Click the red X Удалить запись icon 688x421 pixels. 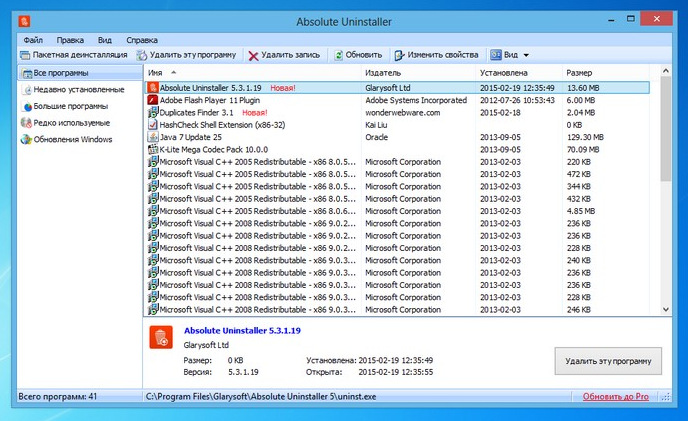pos(253,56)
